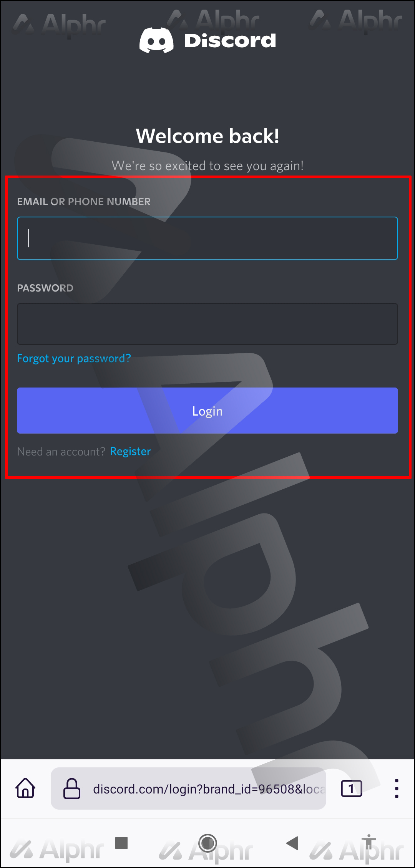Tap the browser home icon
Image resolution: width=415 pixels, height=868 pixels.
coord(25,788)
